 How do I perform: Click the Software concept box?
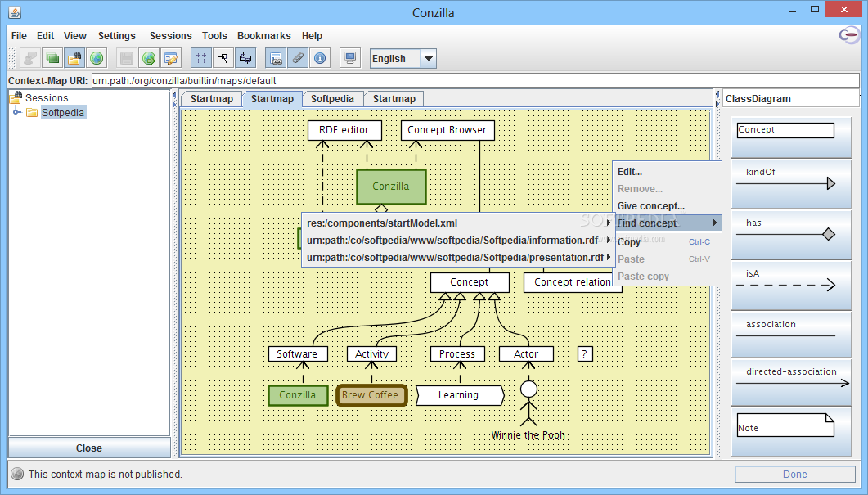(x=298, y=353)
